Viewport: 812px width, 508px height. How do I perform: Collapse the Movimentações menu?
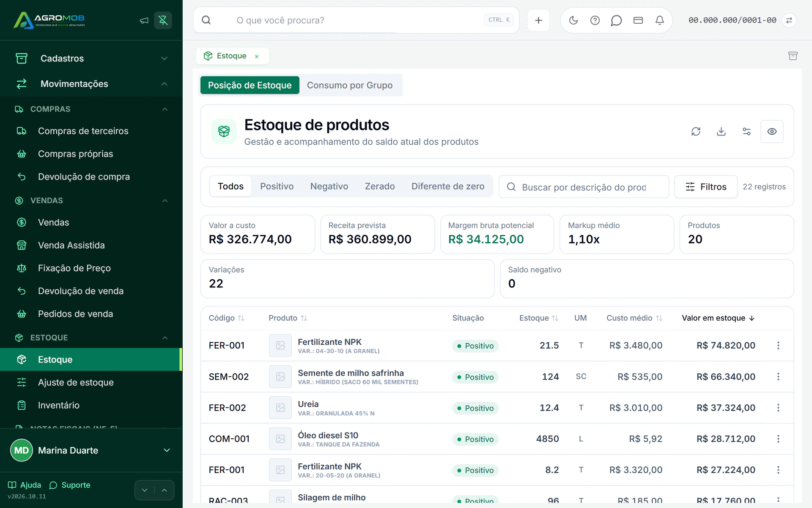[x=91, y=84]
